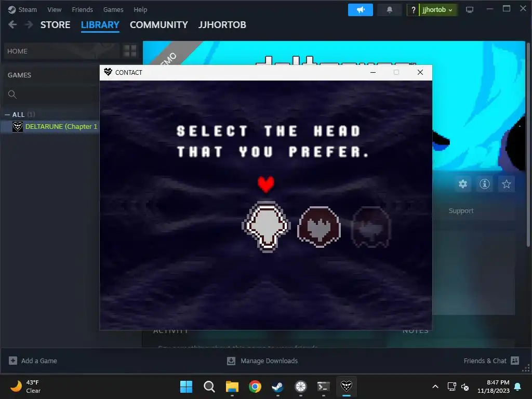This screenshot has width=532, height=399.
Task: Go forward with the right arrow
Action: point(29,24)
